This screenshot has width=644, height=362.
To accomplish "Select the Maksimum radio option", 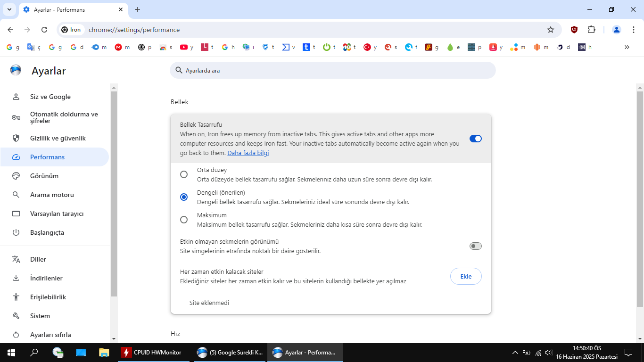I will click(184, 220).
